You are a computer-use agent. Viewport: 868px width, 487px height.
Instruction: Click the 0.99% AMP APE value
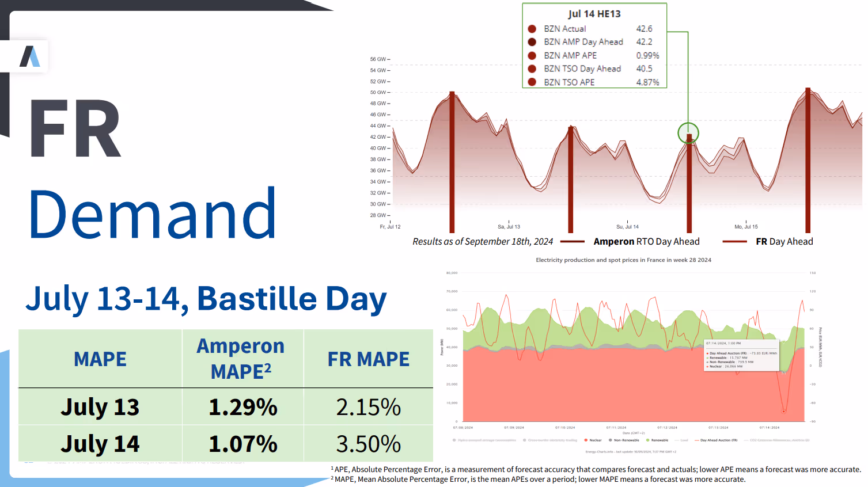[x=647, y=56]
